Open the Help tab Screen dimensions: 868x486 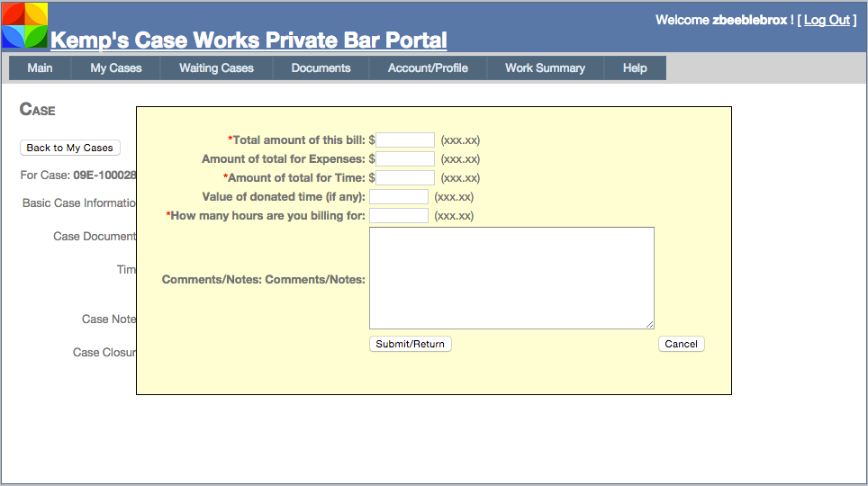click(635, 67)
